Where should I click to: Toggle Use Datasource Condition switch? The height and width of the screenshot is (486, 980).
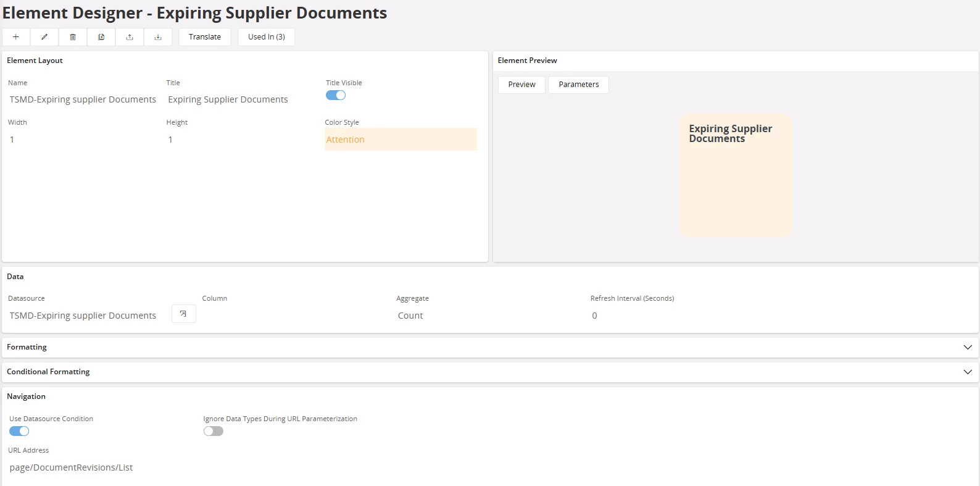19,431
